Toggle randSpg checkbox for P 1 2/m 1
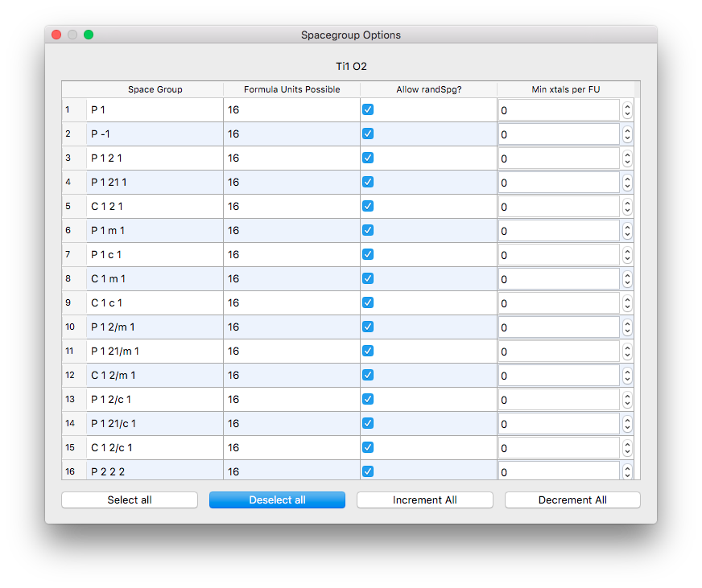Viewport: 702px width, 588px height. (368, 327)
